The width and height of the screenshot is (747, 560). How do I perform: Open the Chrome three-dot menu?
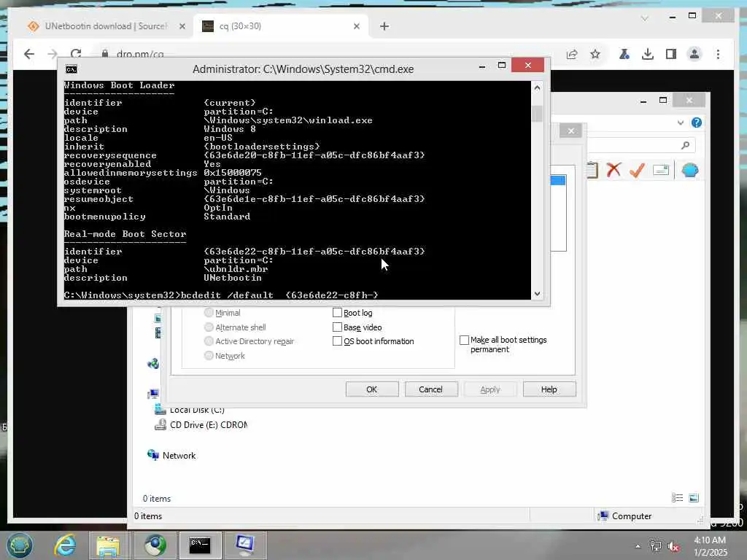coord(718,54)
